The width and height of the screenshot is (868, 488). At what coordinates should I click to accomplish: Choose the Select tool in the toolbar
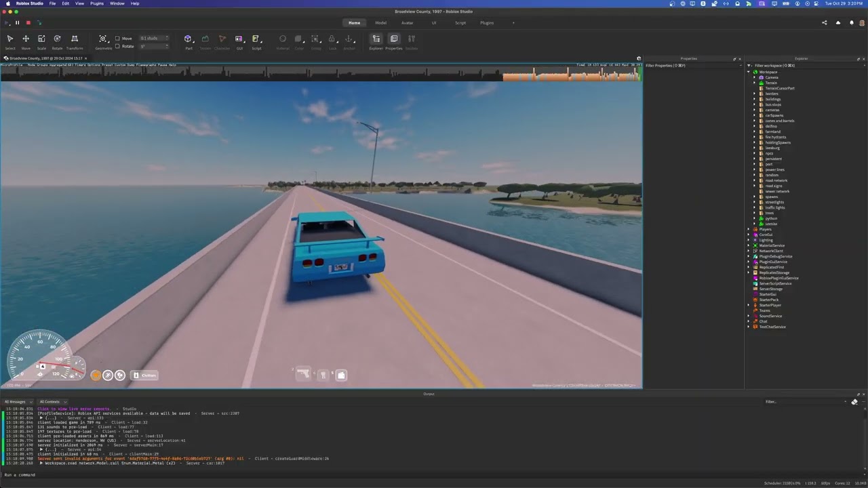click(x=9, y=41)
